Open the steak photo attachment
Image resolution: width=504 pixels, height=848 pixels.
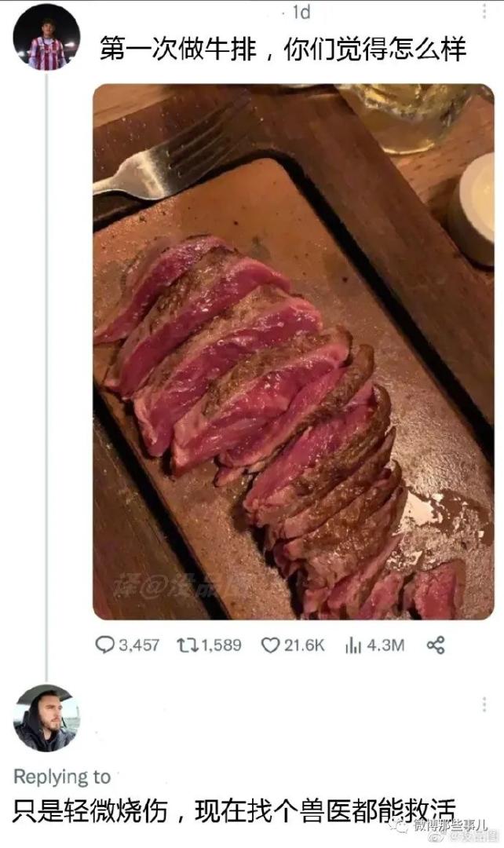tap(293, 352)
